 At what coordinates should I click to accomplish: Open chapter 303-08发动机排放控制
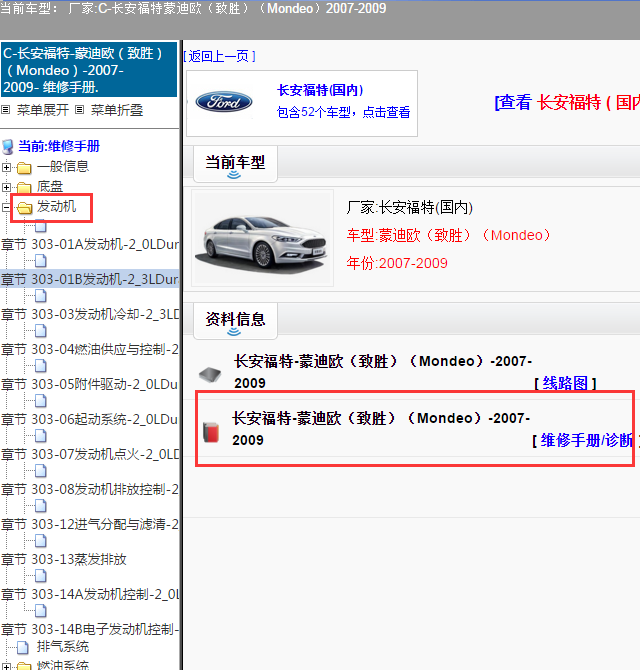90,490
